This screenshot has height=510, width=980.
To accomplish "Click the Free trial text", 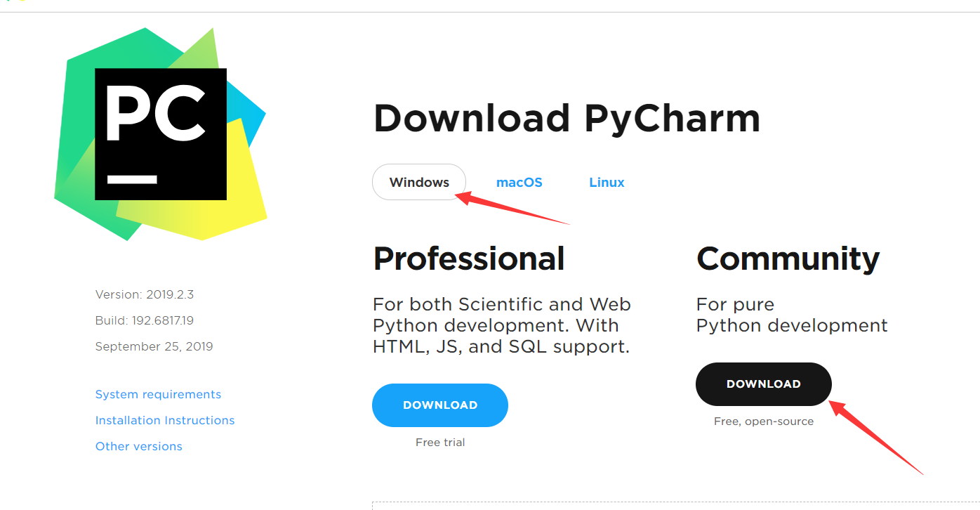I will (x=439, y=442).
